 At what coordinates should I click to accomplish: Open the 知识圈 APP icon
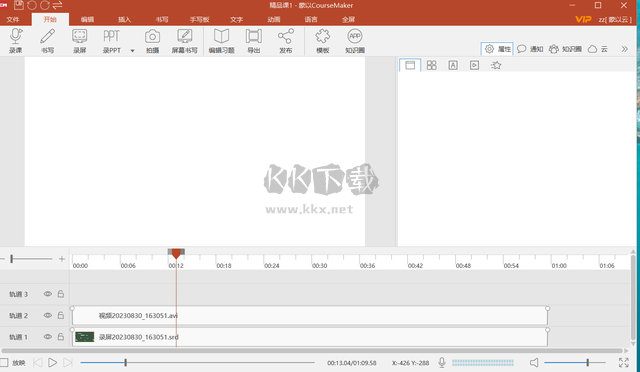pos(355,37)
